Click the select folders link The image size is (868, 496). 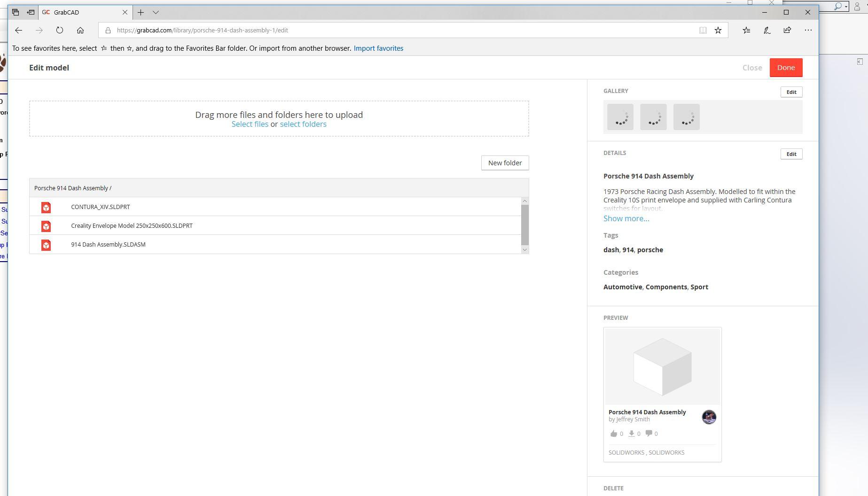coord(303,124)
